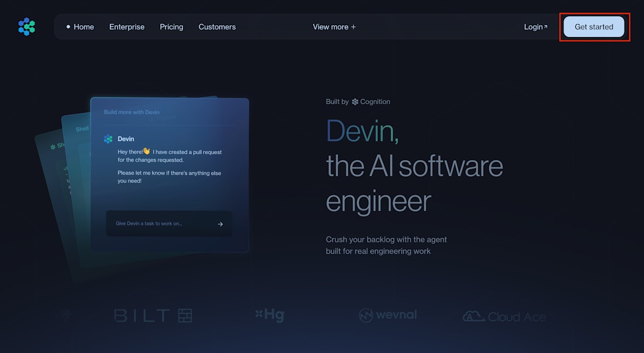Select the wevnal customer logo

(x=387, y=315)
